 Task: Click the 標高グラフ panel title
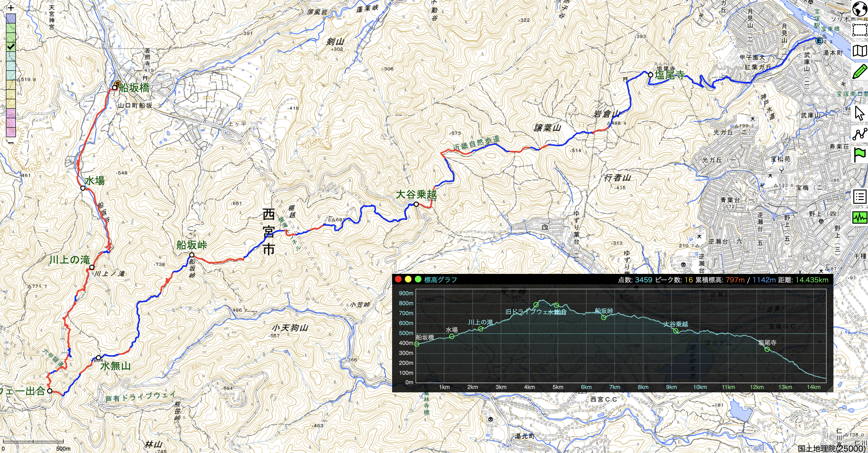pyautogui.click(x=440, y=280)
